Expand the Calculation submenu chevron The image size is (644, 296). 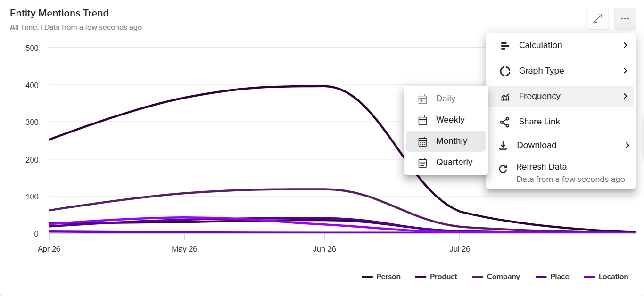click(x=625, y=45)
